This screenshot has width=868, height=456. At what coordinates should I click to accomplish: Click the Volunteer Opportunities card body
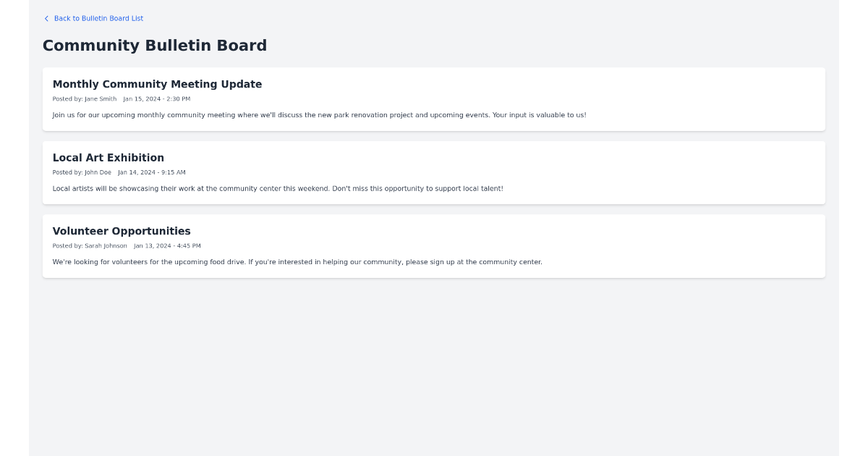(x=434, y=246)
